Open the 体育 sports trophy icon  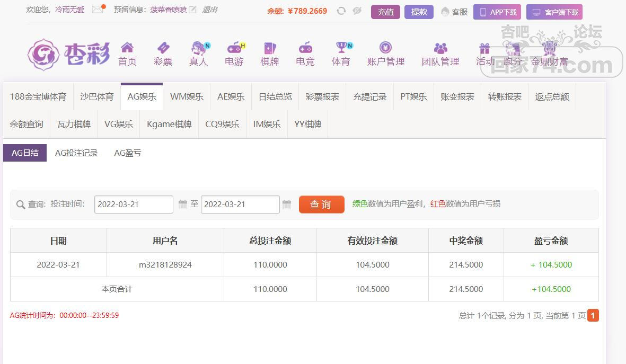[341, 48]
